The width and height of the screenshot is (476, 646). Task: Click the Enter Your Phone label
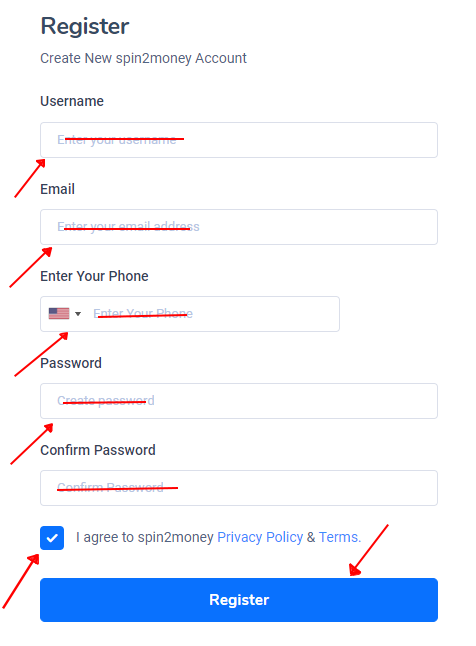click(x=94, y=276)
